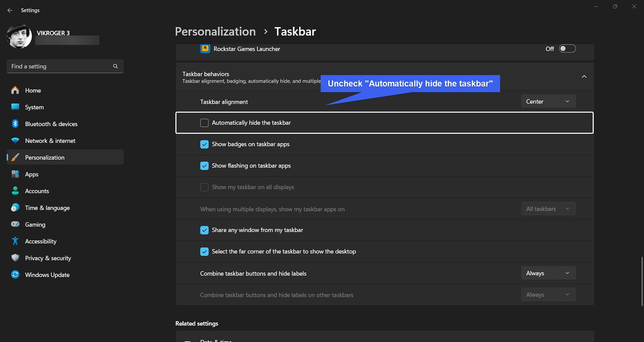Uncheck Show badges on taskbar apps
This screenshot has height=342, width=644.
click(x=204, y=144)
